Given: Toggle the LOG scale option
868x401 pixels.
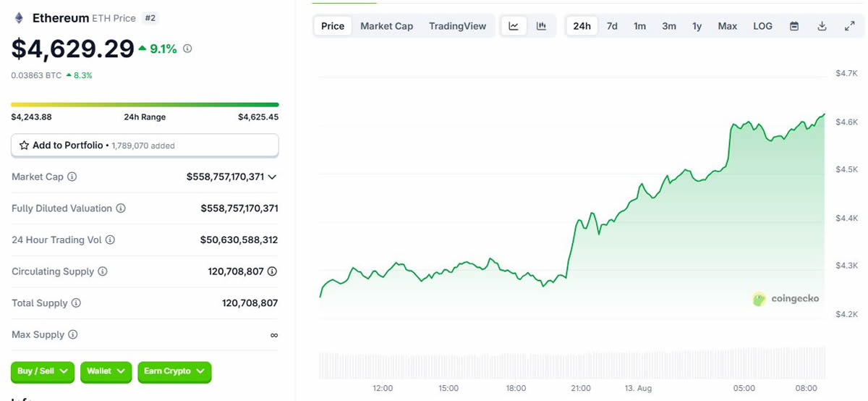Looking at the screenshot, I should 762,26.
